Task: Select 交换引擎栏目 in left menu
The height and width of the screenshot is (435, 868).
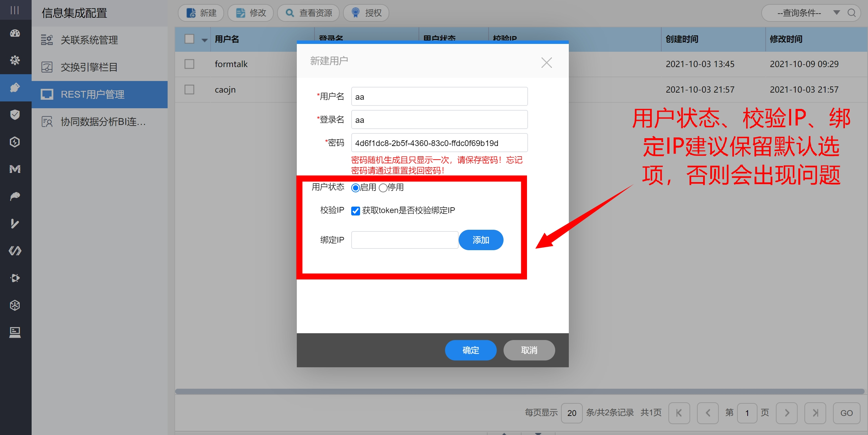Action: point(89,67)
